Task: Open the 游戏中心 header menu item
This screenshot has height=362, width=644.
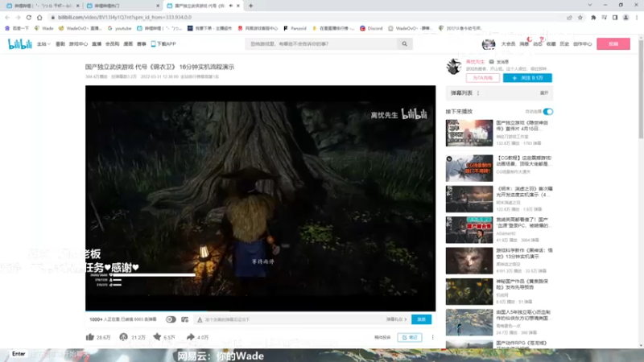Action: coord(78,44)
